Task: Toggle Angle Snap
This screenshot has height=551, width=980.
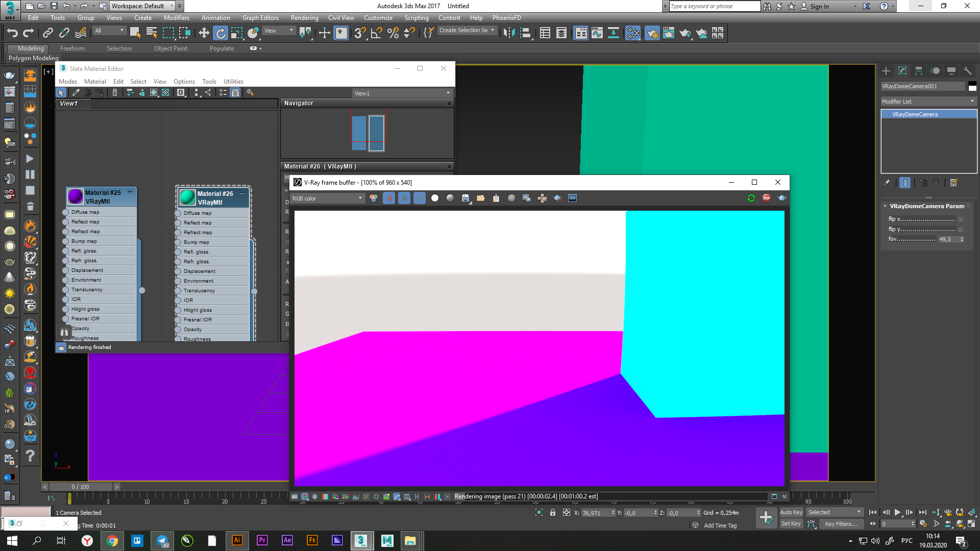Action: [x=377, y=33]
